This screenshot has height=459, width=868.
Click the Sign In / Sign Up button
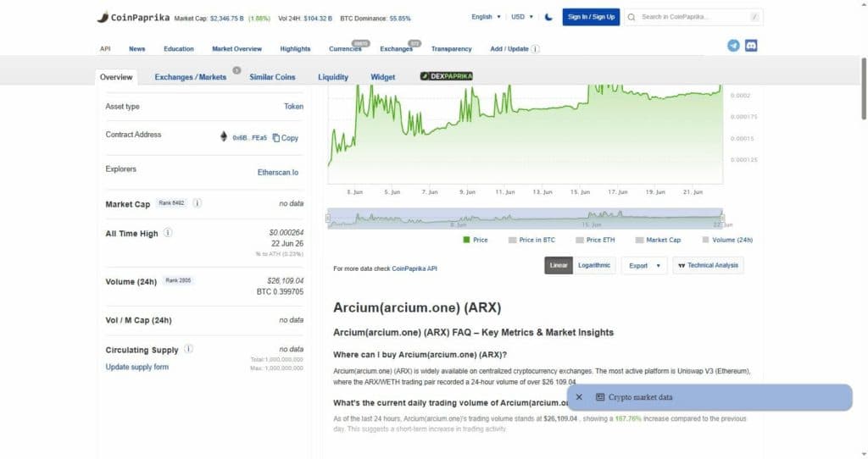(591, 17)
